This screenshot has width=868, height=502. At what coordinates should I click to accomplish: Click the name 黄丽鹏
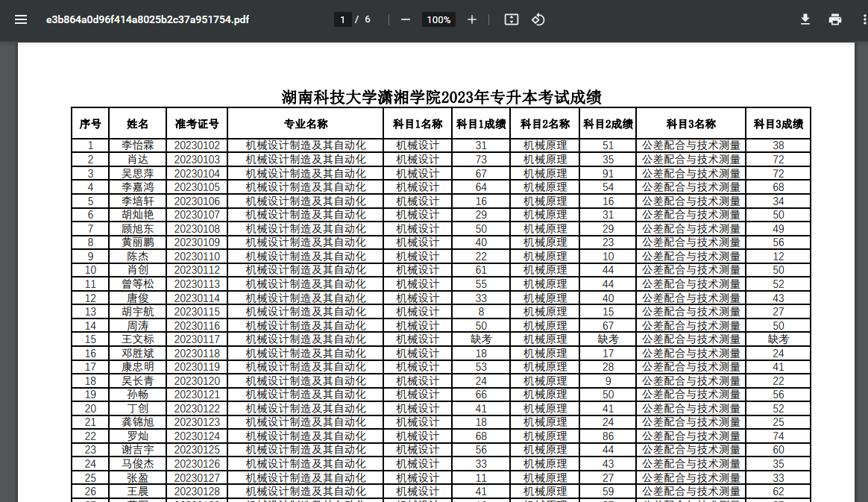click(x=138, y=242)
